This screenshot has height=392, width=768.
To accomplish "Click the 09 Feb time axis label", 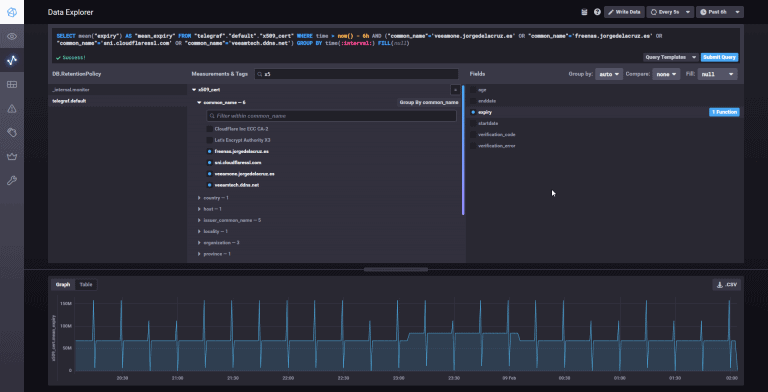I will [x=509, y=378].
